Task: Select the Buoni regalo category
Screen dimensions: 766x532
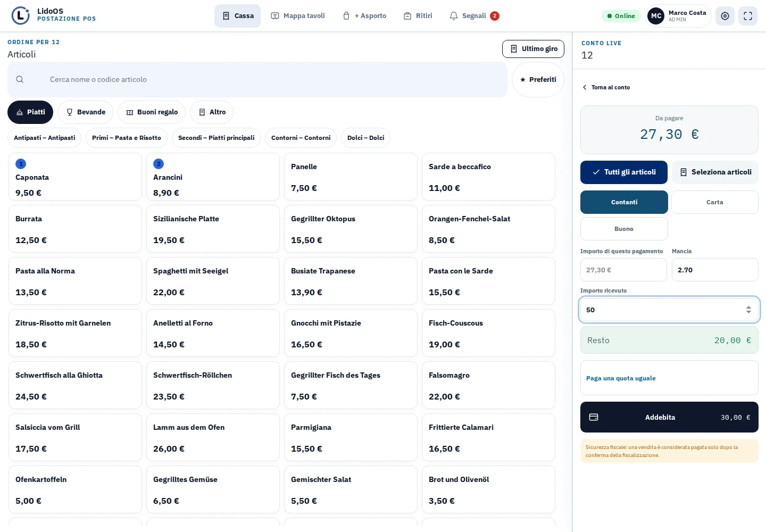Action: [152, 112]
